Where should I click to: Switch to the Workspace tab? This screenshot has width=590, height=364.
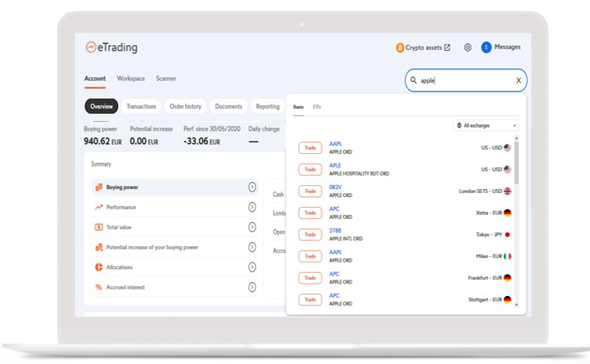point(131,79)
